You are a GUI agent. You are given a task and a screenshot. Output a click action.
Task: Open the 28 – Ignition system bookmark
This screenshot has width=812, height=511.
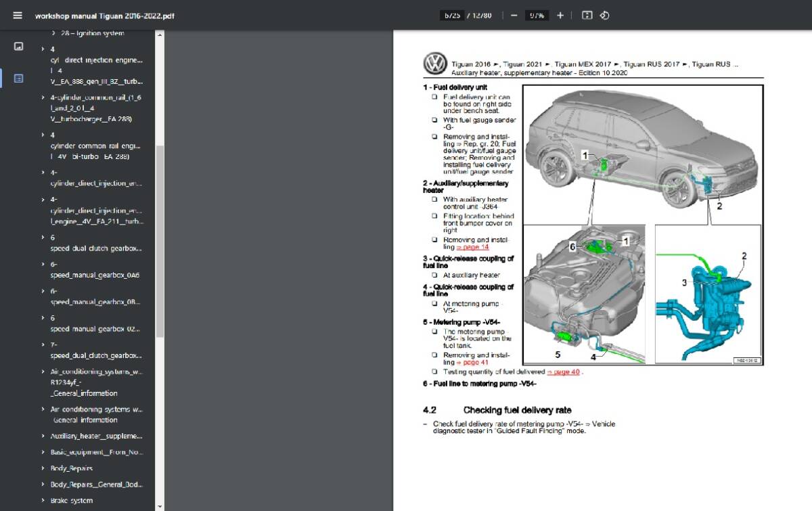pos(93,33)
